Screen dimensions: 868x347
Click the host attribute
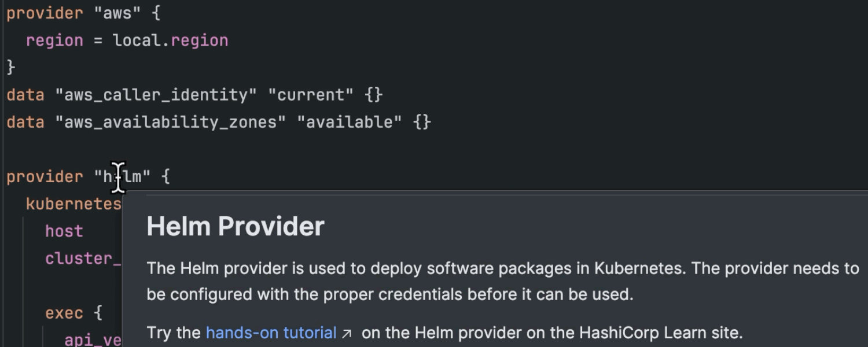click(64, 231)
